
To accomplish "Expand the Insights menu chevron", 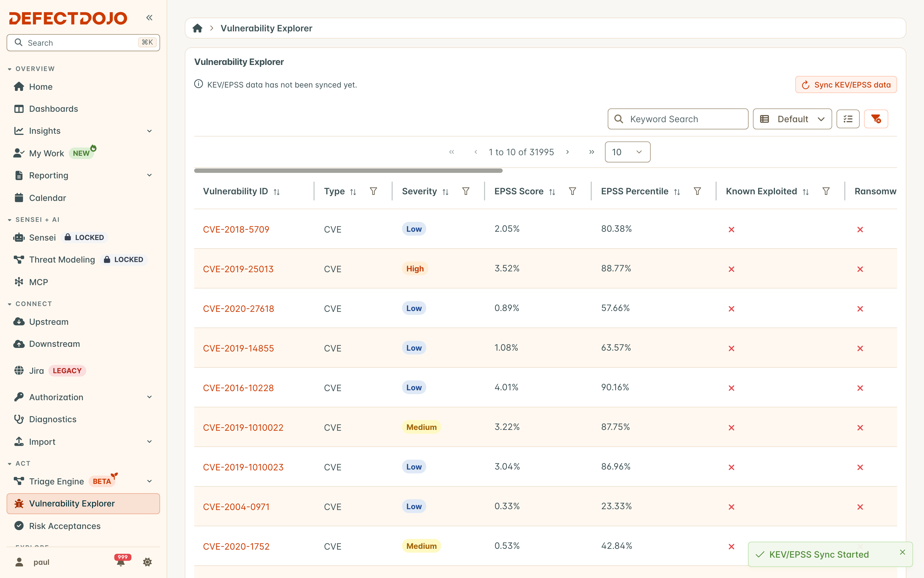I will [x=149, y=131].
